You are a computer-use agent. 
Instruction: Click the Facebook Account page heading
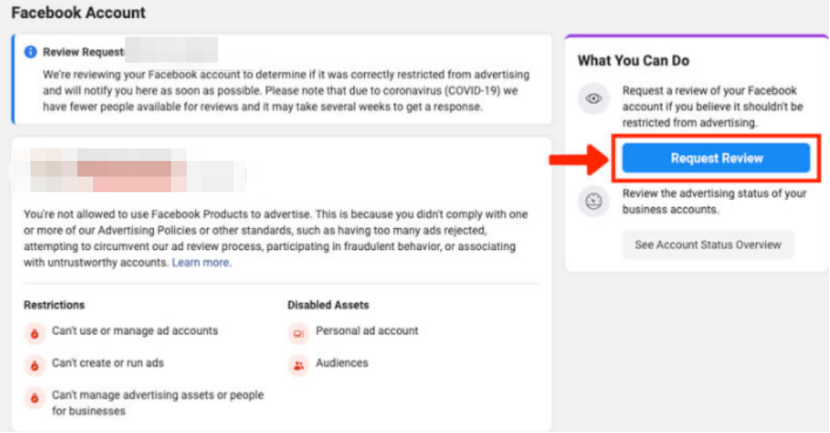pyautogui.click(x=78, y=13)
